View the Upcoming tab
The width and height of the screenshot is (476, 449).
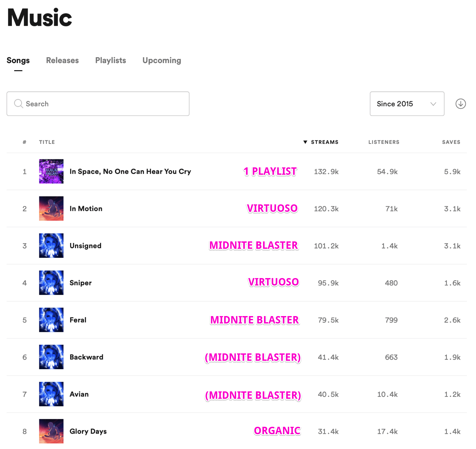coord(161,60)
